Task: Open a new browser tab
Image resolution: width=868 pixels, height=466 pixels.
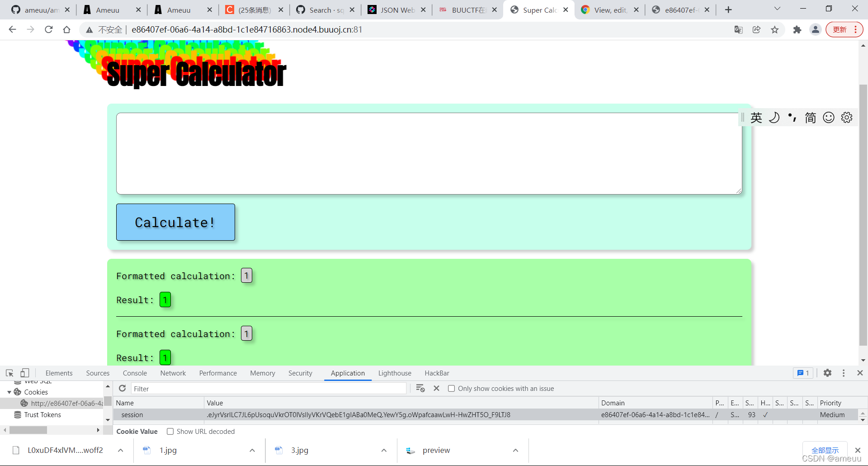Action: pos(728,10)
